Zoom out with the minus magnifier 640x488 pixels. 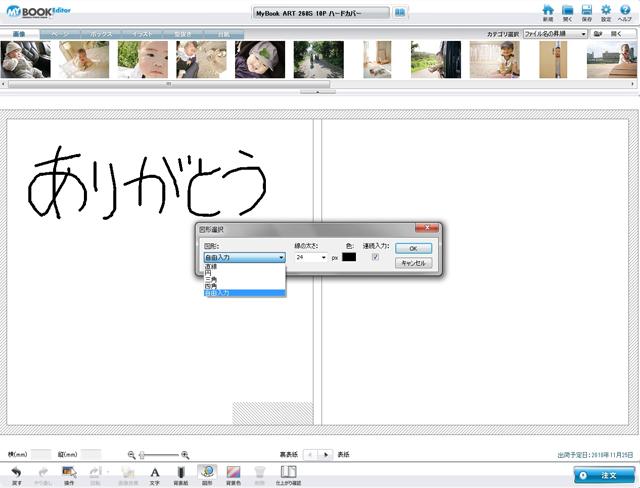(131, 455)
